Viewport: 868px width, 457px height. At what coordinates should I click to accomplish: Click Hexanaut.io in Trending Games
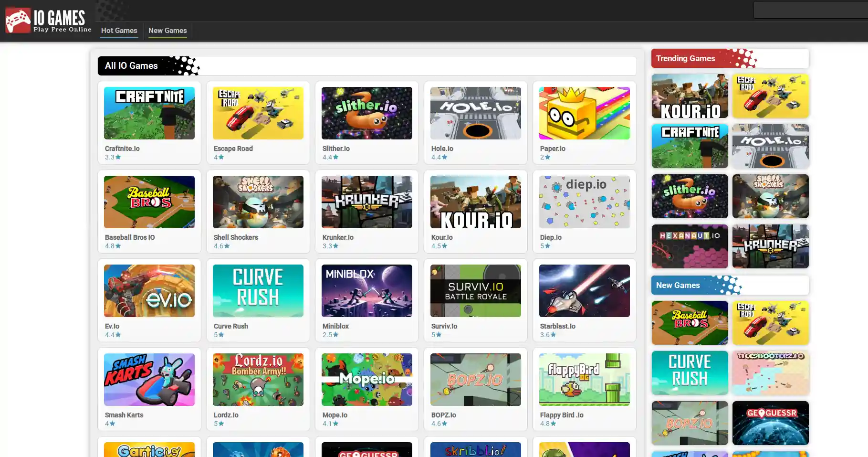tap(690, 246)
